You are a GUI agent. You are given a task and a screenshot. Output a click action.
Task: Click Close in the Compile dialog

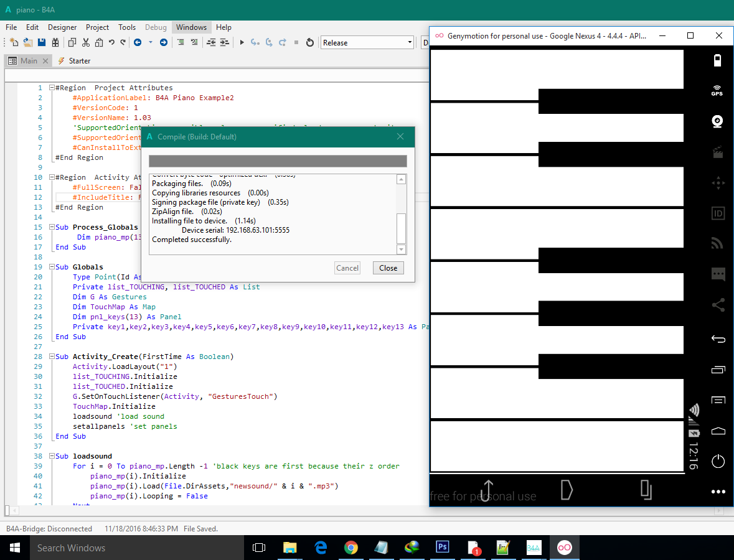point(388,268)
